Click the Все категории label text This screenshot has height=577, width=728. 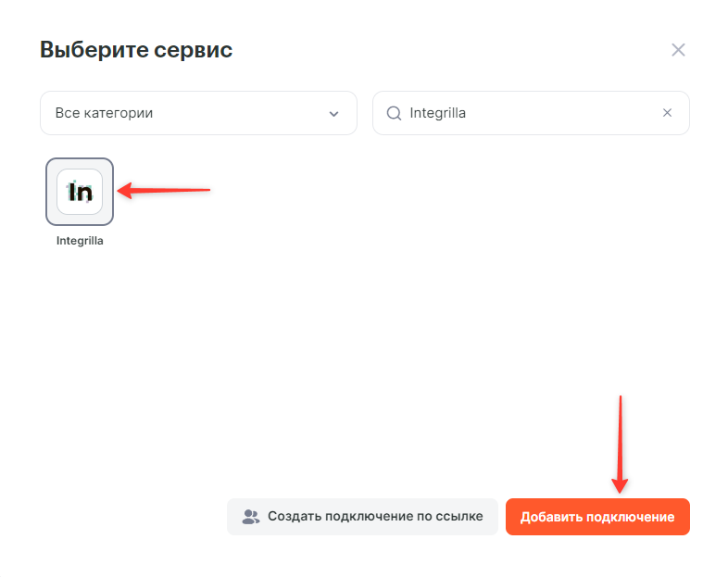(104, 113)
